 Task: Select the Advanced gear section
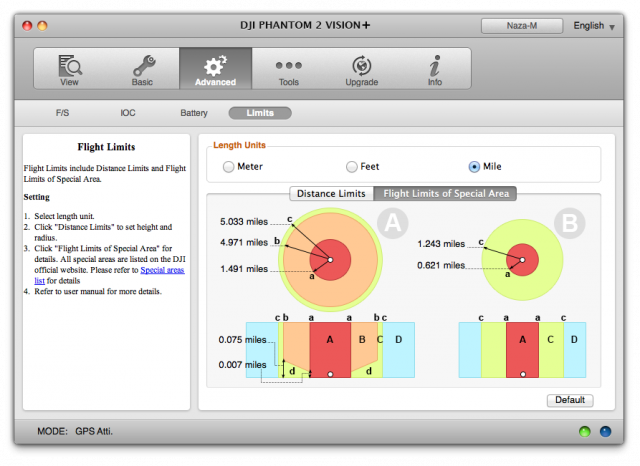[216, 69]
